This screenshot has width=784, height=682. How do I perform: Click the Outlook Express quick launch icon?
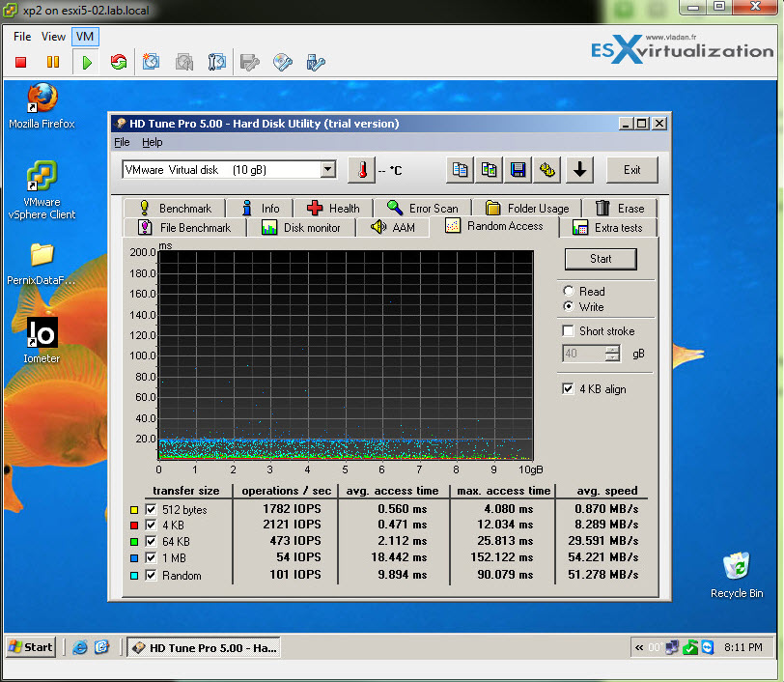click(102, 647)
